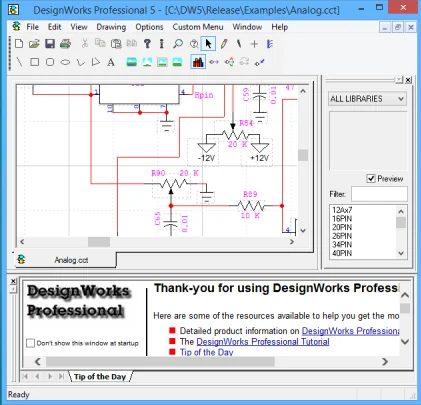Open the Help menu

click(x=279, y=27)
